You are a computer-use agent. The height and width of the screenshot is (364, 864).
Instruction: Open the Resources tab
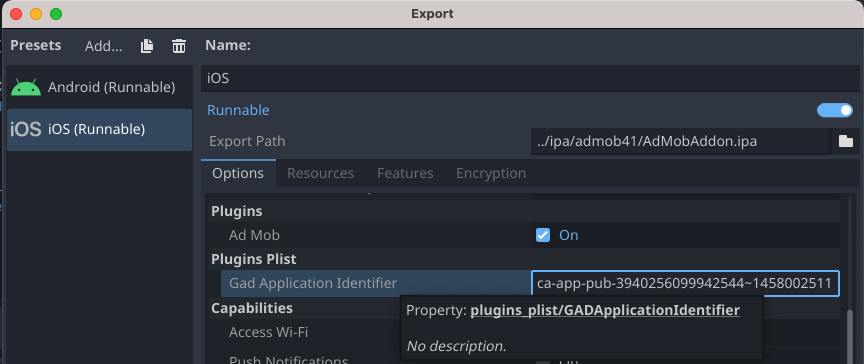point(320,173)
